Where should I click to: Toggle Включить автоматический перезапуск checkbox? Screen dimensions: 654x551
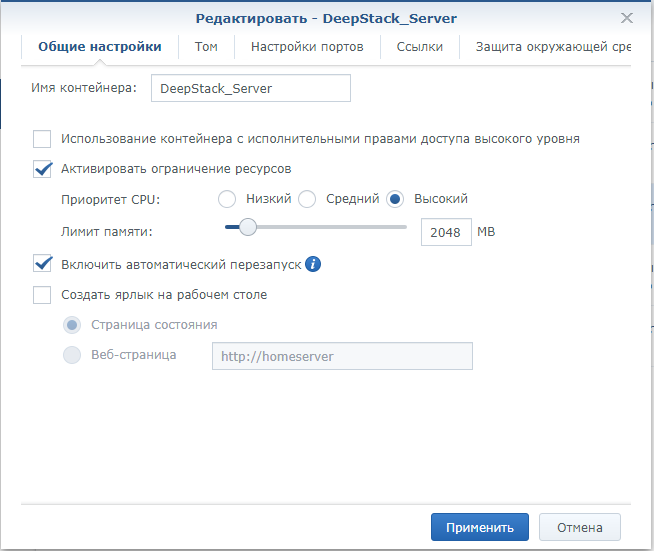(x=42, y=264)
